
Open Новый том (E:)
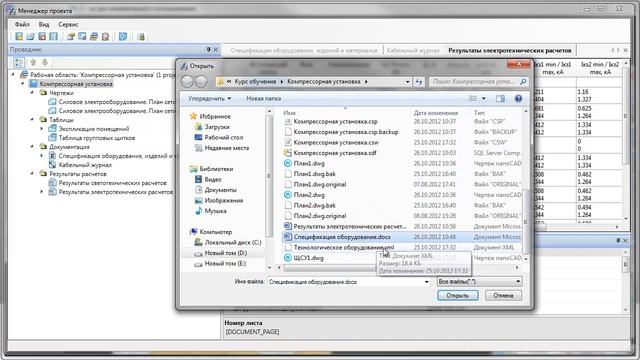tap(225, 264)
